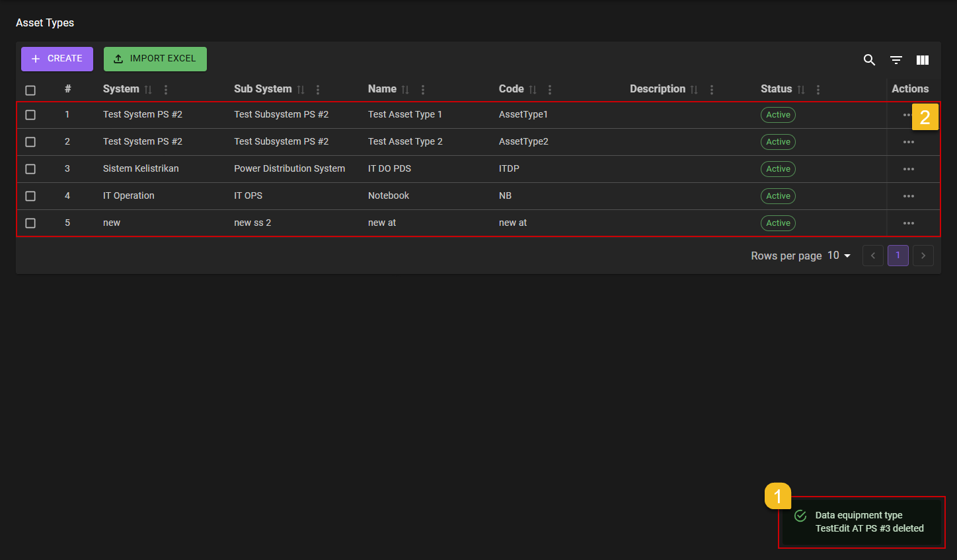Open actions for IT DO PDS row
The image size is (957, 560).
click(x=908, y=169)
